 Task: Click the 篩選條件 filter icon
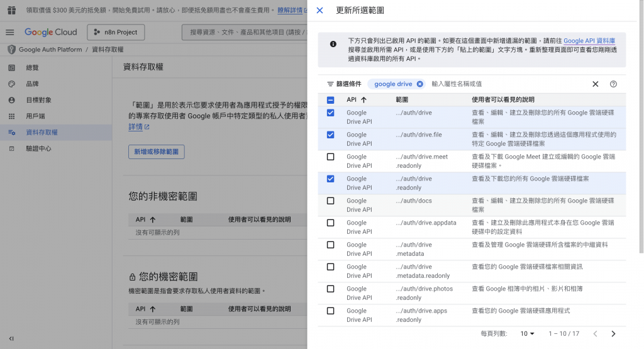tap(330, 84)
